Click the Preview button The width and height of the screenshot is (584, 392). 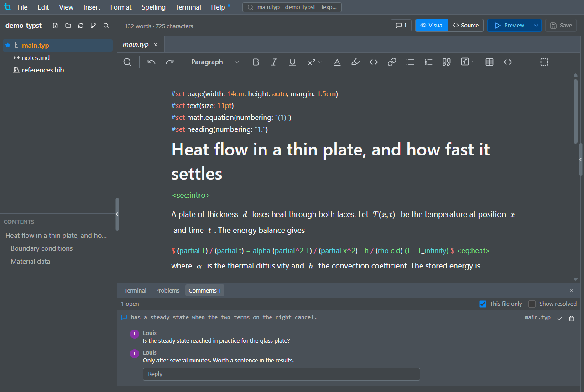[509, 26]
